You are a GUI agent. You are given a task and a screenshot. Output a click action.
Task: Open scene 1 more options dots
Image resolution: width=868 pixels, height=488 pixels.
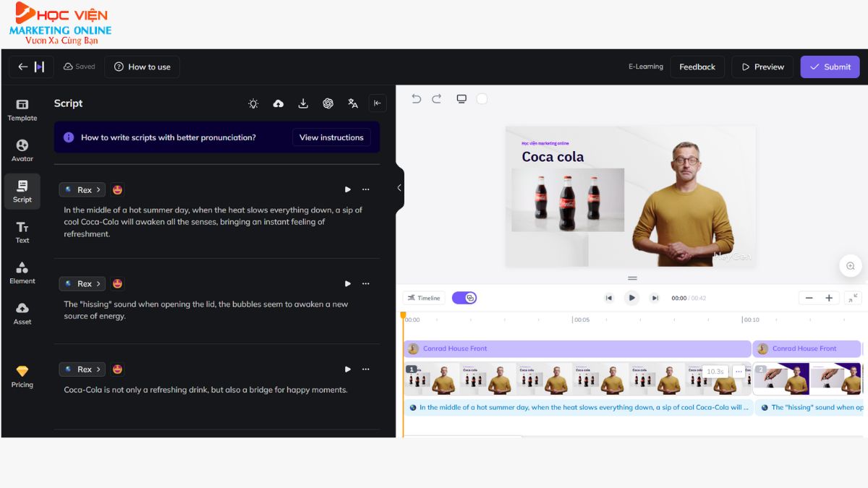(739, 372)
